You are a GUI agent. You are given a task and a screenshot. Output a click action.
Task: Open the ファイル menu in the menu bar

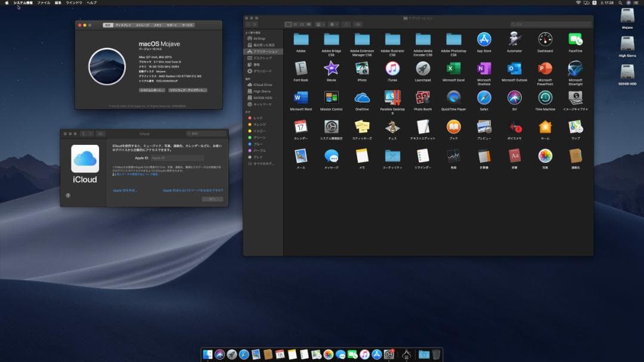(44, 3)
